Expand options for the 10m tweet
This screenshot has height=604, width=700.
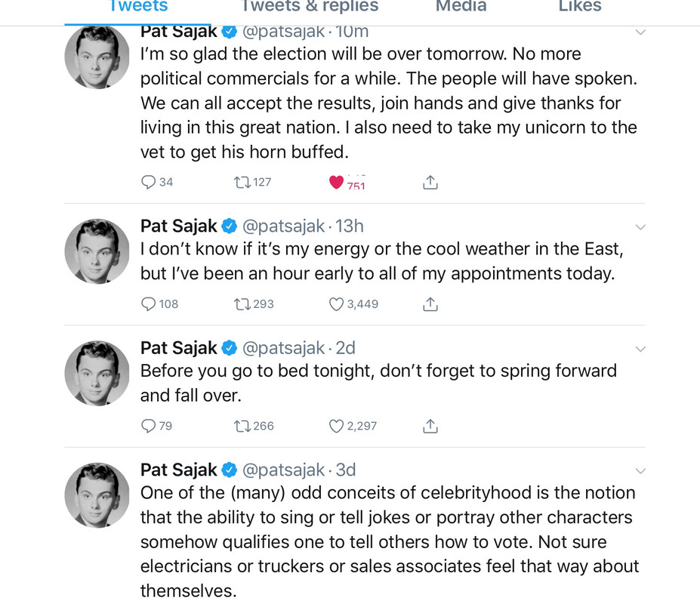pos(640,32)
